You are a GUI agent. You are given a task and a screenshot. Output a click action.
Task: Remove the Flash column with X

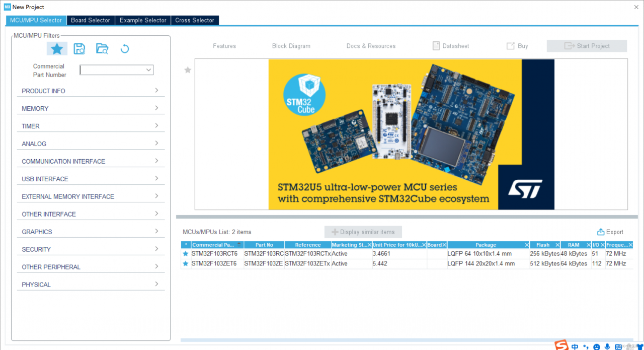[x=557, y=245]
